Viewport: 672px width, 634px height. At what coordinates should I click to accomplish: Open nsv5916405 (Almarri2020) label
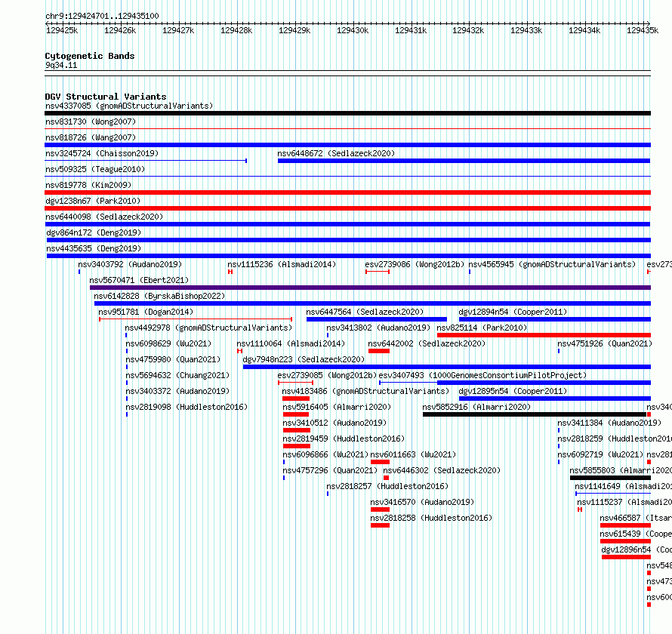point(337,407)
